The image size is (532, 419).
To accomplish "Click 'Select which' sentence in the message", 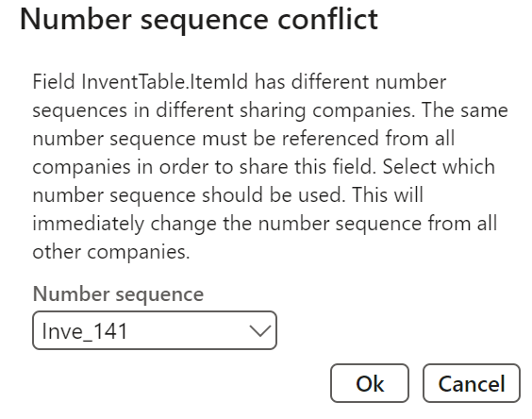I will click(439, 167).
